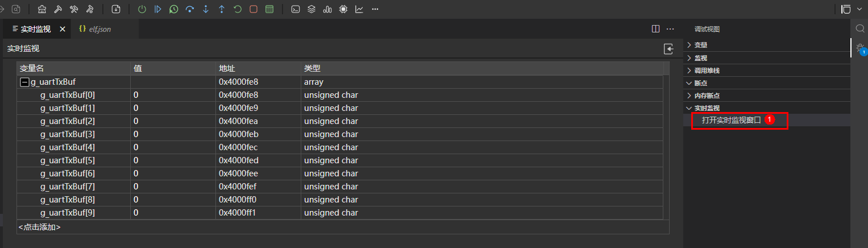Click the step into down-arrow icon
This screenshot has height=248, width=868.
pos(206,9)
